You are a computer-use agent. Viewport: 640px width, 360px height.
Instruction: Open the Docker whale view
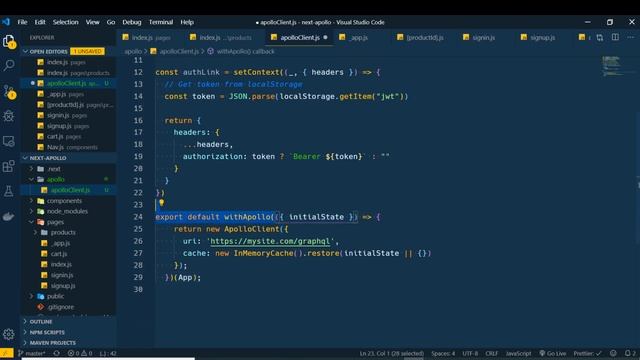point(9,216)
